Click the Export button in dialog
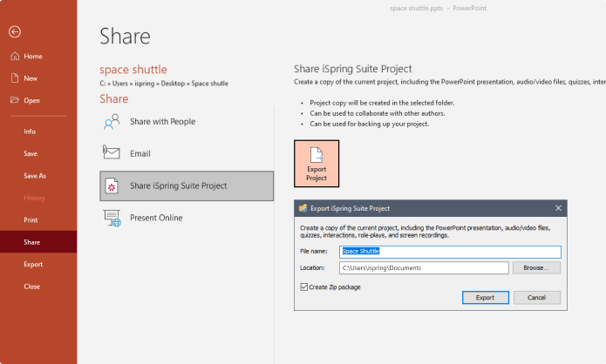Image resolution: width=606 pixels, height=364 pixels. [x=485, y=298]
